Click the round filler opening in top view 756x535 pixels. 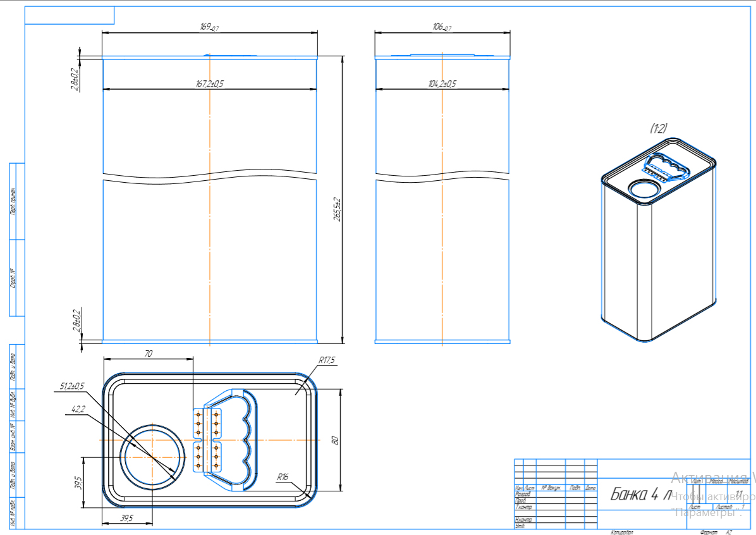(x=152, y=457)
